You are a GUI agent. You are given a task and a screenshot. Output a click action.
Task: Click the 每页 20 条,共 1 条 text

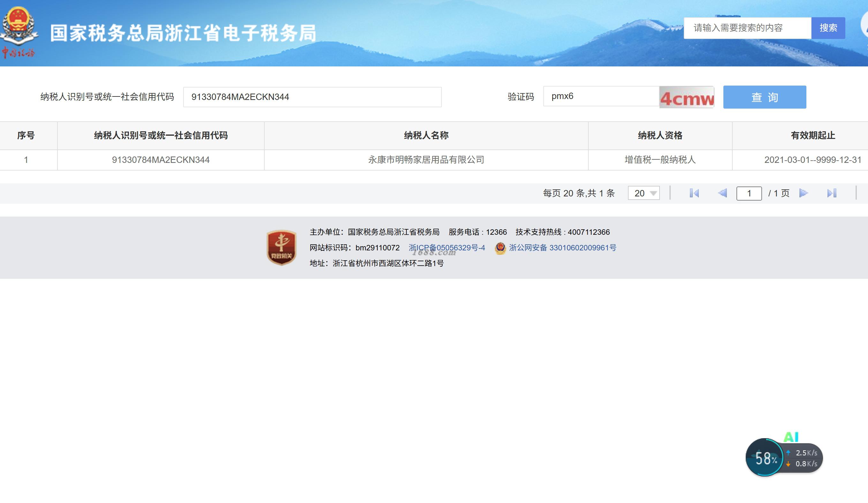tap(579, 193)
